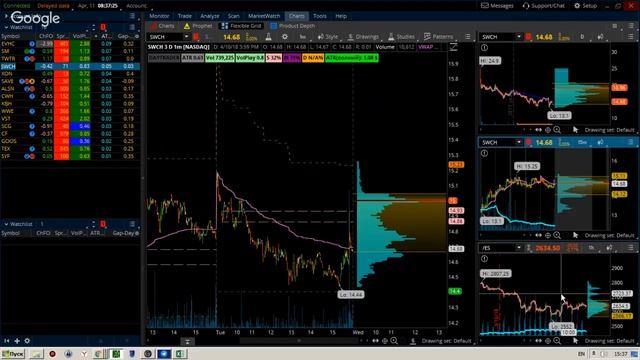Open the Style menu in main chart
The width and height of the screenshot is (640, 360).
[328, 37]
